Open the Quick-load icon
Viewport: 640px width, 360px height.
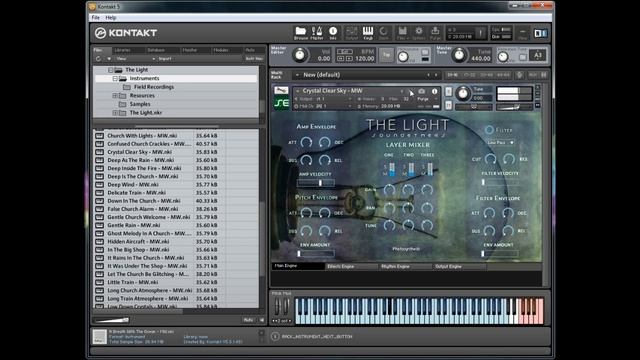coord(384,33)
